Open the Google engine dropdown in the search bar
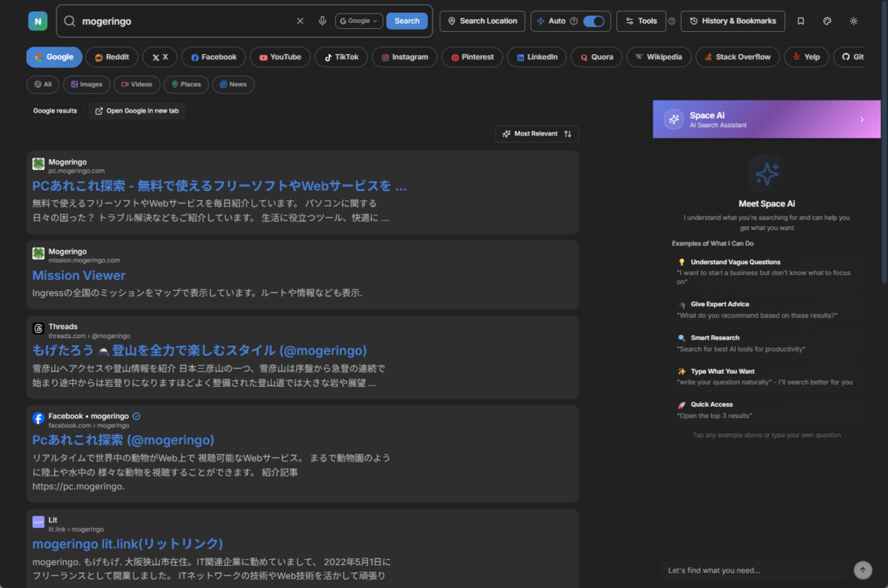 click(x=359, y=21)
